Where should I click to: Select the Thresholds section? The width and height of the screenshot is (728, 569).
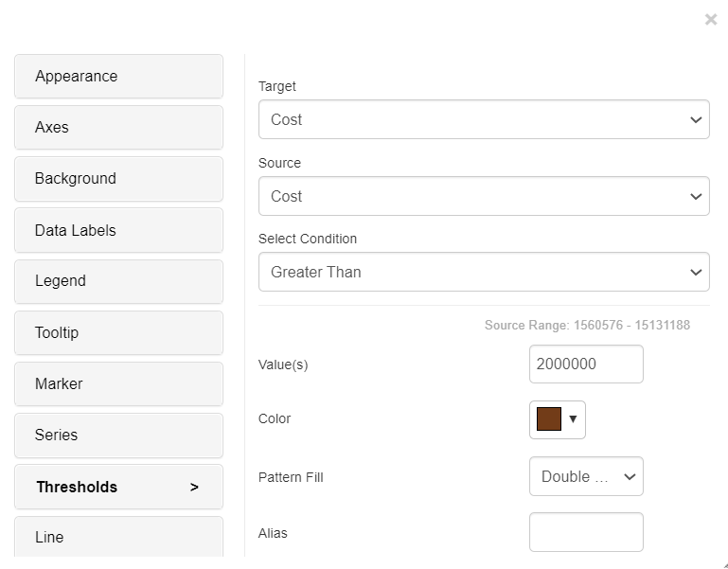tap(119, 487)
